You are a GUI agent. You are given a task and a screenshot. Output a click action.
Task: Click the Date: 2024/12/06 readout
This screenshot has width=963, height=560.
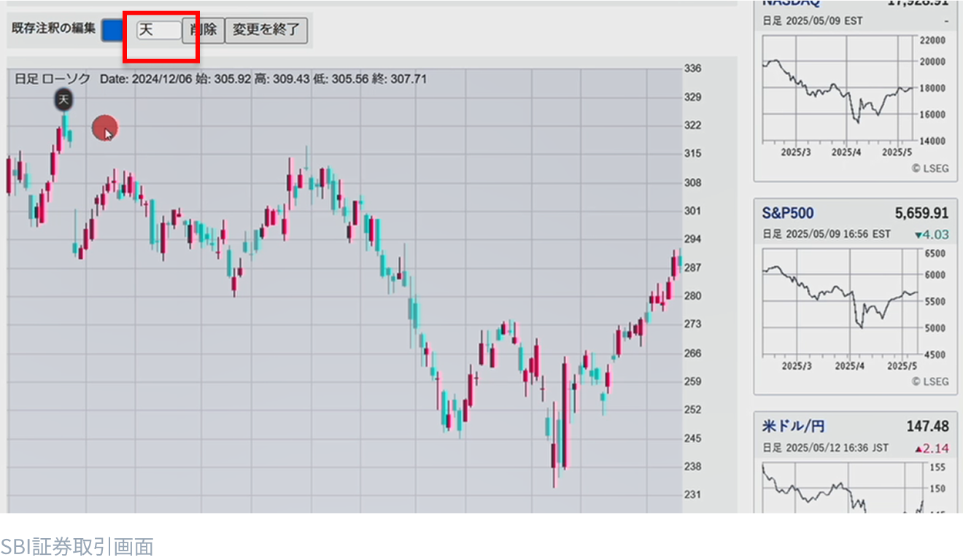click(x=146, y=79)
